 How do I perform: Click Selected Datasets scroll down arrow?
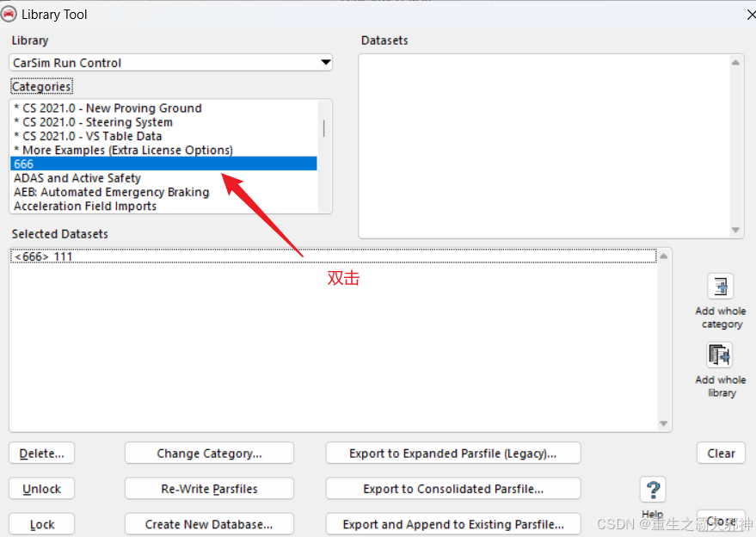click(663, 423)
